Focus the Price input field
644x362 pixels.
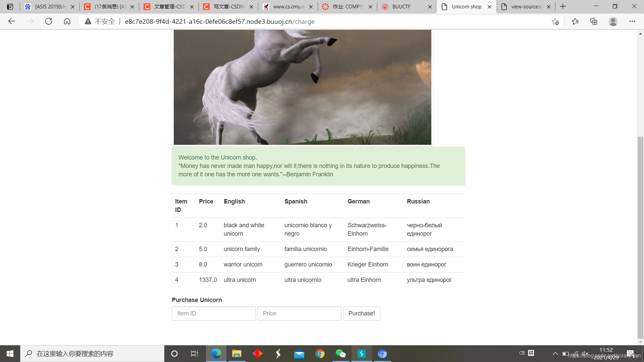coord(299,313)
